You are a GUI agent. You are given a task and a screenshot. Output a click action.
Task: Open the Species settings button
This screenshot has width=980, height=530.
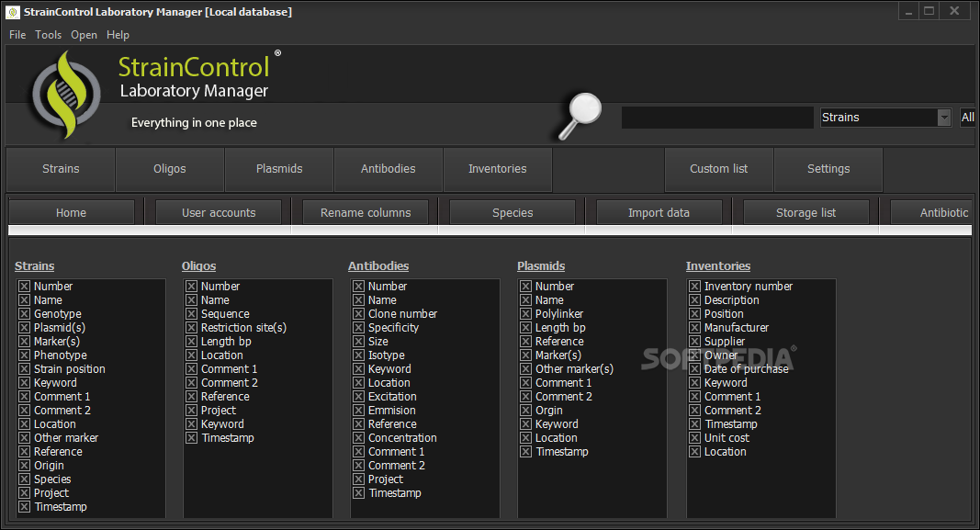513,212
